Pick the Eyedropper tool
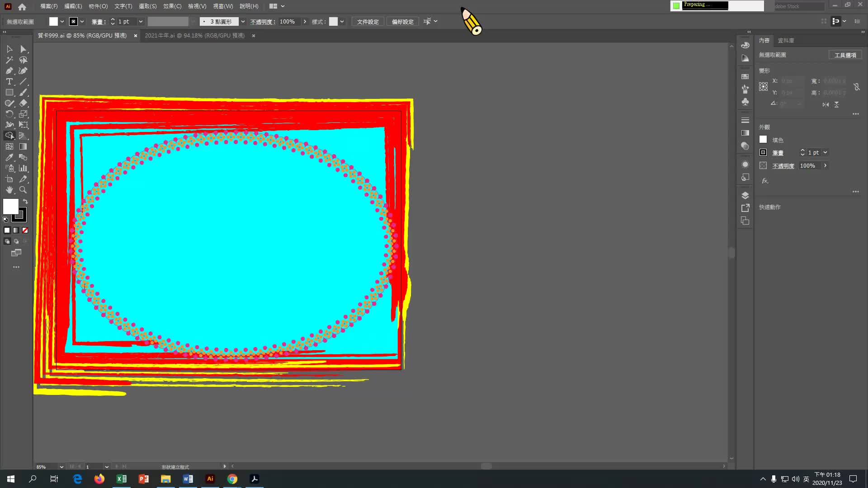The height and width of the screenshot is (488, 868). (9, 158)
